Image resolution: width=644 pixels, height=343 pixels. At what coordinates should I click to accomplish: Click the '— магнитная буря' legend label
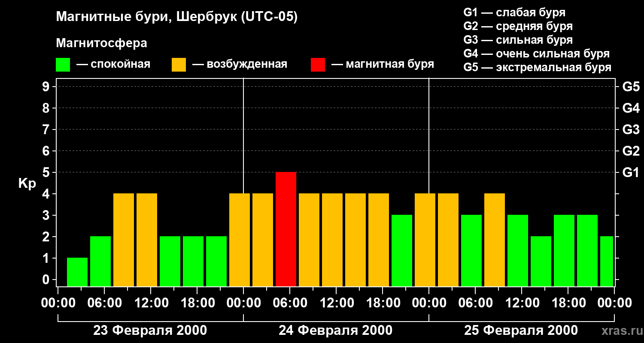[x=383, y=65]
